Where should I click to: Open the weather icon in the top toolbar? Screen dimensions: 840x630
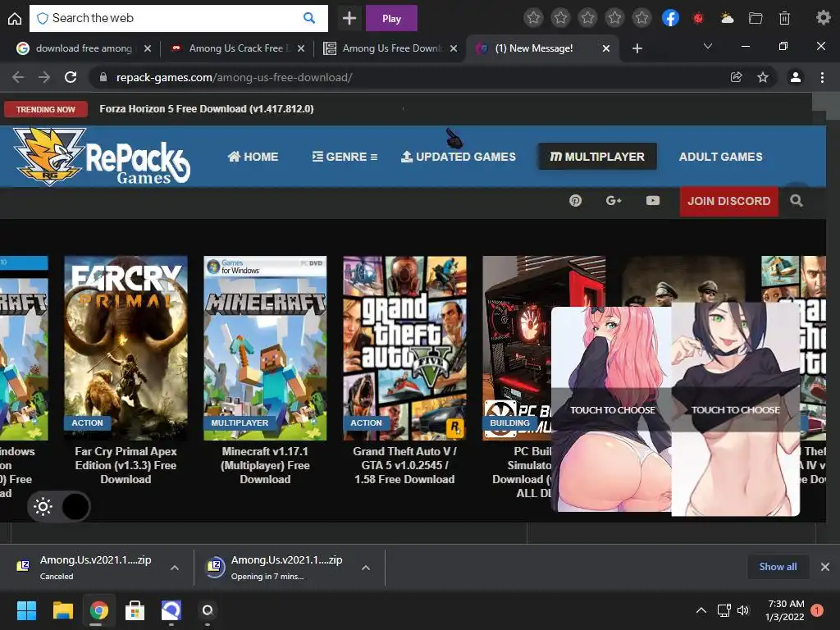coord(727,18)
